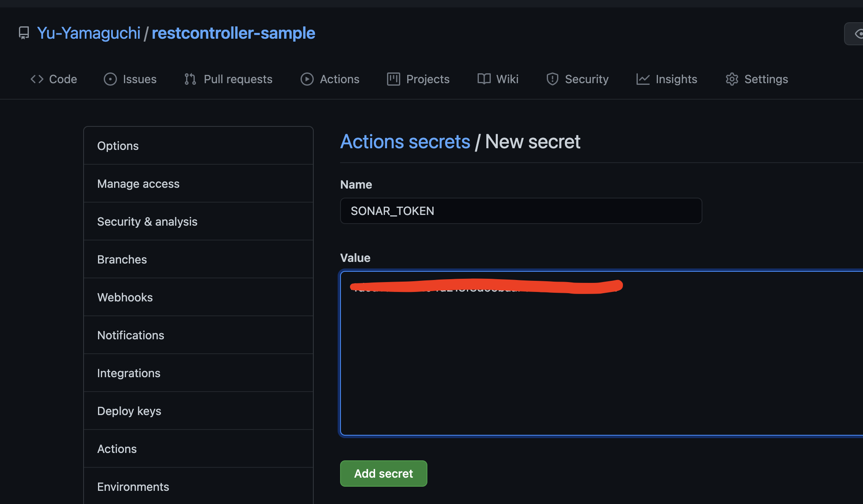The image size is (863, 504).
Task: Open Pull requests via its branch icon
Action: (190, 79)
